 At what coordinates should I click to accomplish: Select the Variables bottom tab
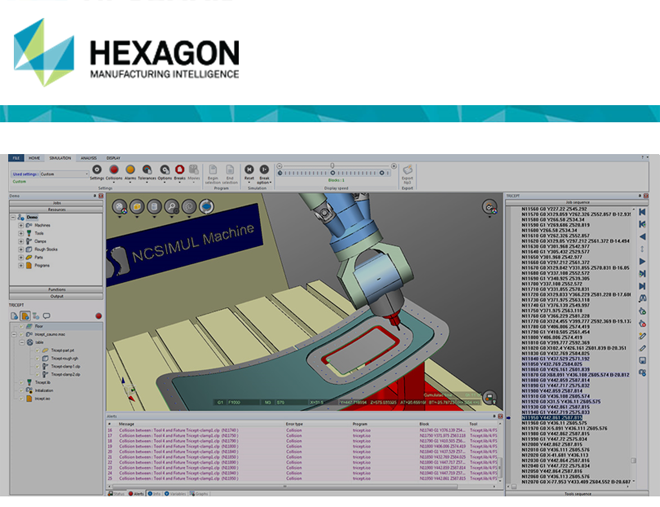point(175,494)
